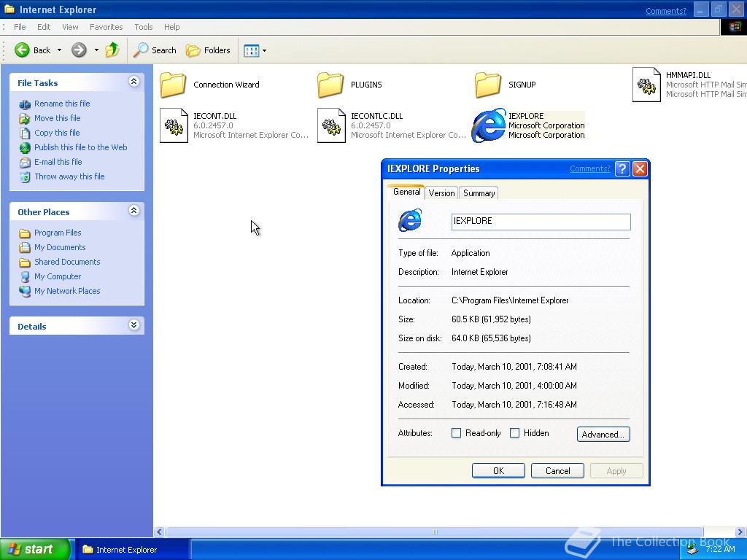Open the Edit menu

coord(44,27)
